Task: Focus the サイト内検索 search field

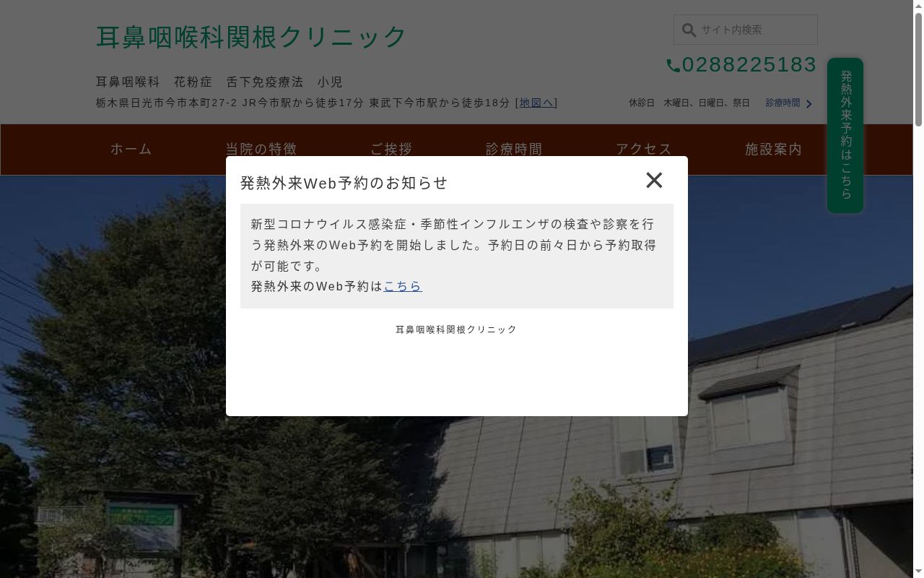Action: tap(746, 30)
